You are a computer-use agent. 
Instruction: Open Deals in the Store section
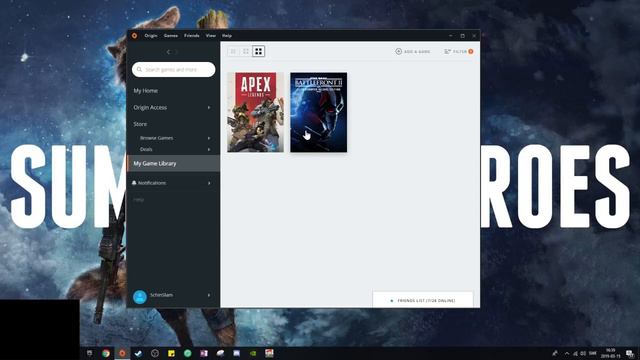(146, 149)
